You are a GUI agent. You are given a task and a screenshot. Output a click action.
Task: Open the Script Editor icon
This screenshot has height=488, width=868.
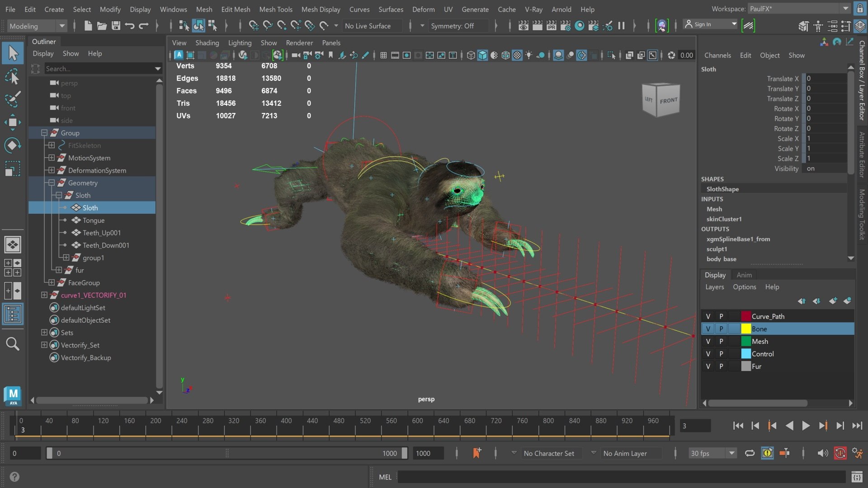click(857, 477)
